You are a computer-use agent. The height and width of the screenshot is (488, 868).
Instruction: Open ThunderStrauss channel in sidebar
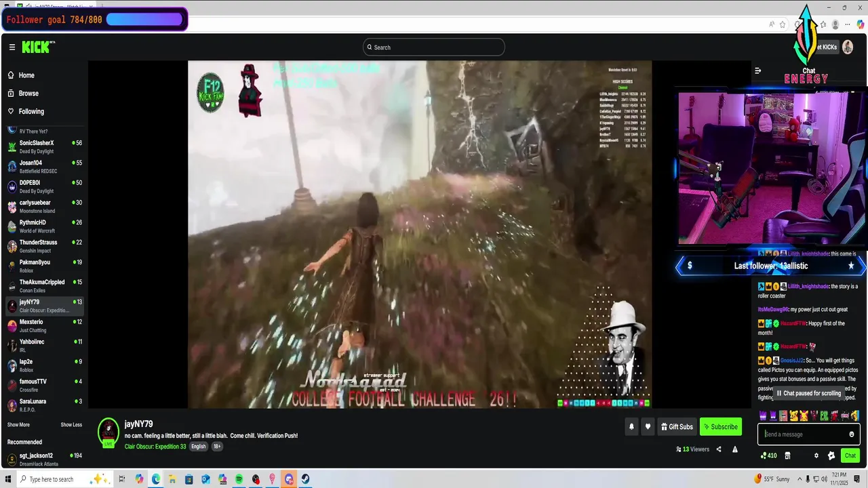45,246
